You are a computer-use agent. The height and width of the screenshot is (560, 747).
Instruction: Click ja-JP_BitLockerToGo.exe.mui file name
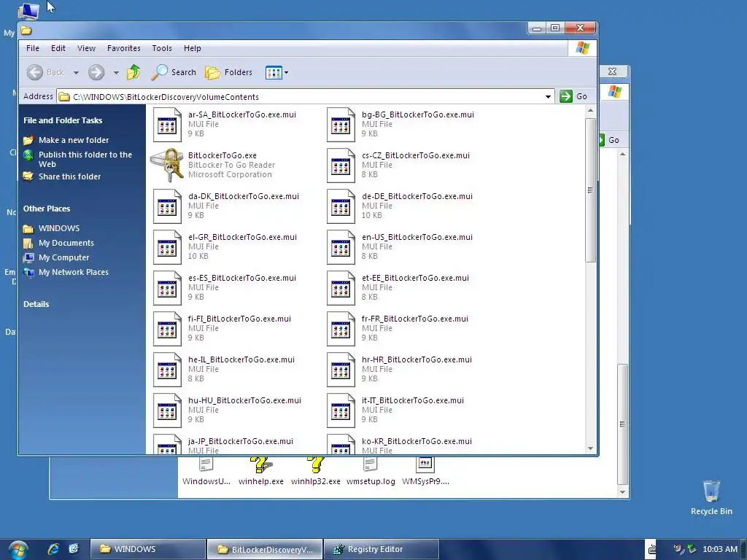point(241,441)
